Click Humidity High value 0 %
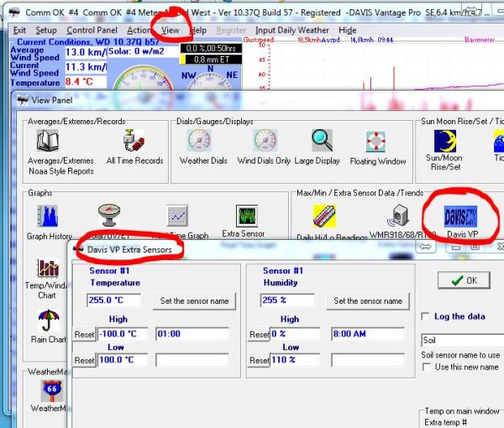The width and height of the screenshot is (504, 428). [x=295, y=334]
